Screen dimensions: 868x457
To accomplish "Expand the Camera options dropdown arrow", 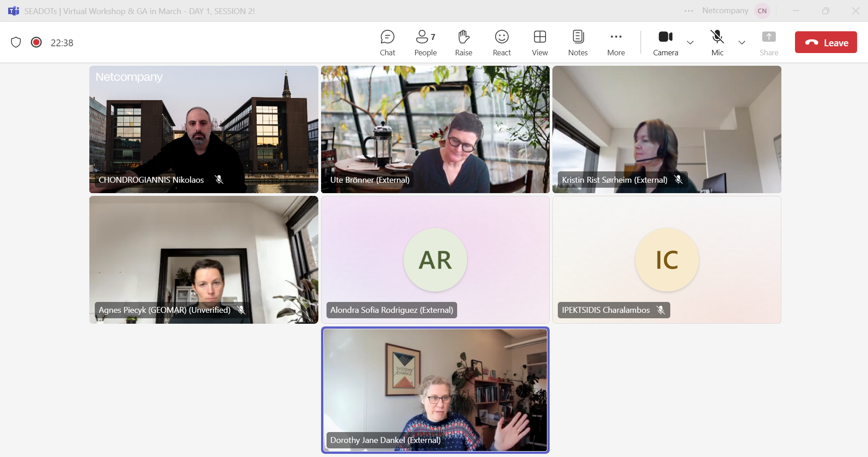I will [x=690, y=43].
